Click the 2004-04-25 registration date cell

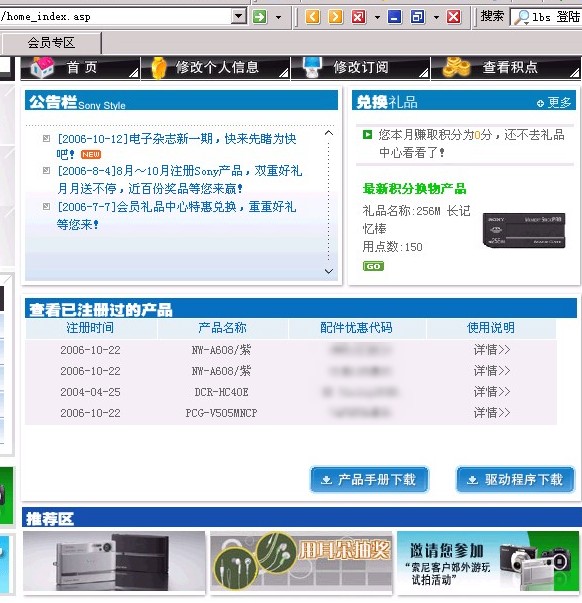point(90,392)
